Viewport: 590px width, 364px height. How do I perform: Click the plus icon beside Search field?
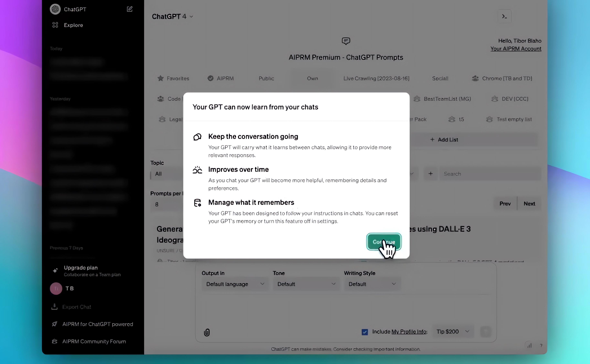point(430,174)
